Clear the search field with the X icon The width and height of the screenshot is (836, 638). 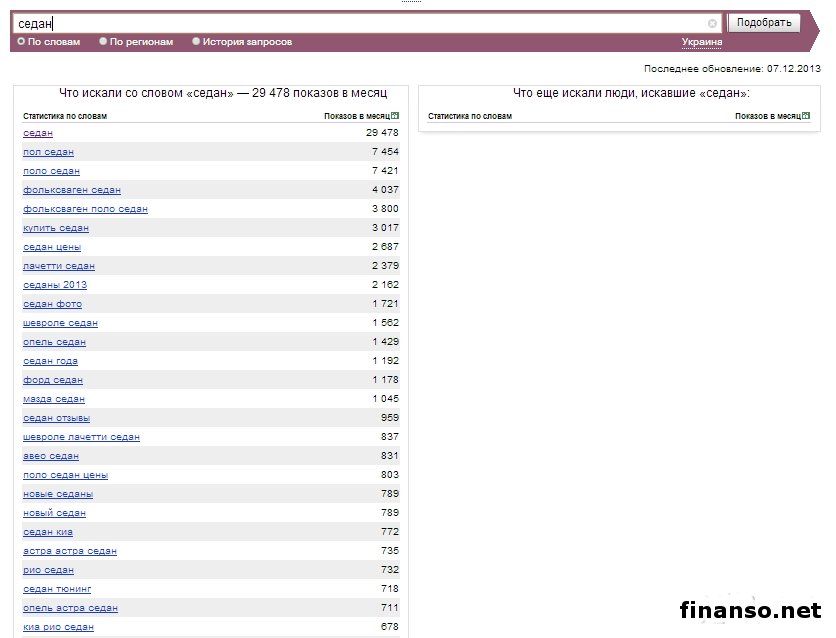pyautogui.click(x=712, y=23)
